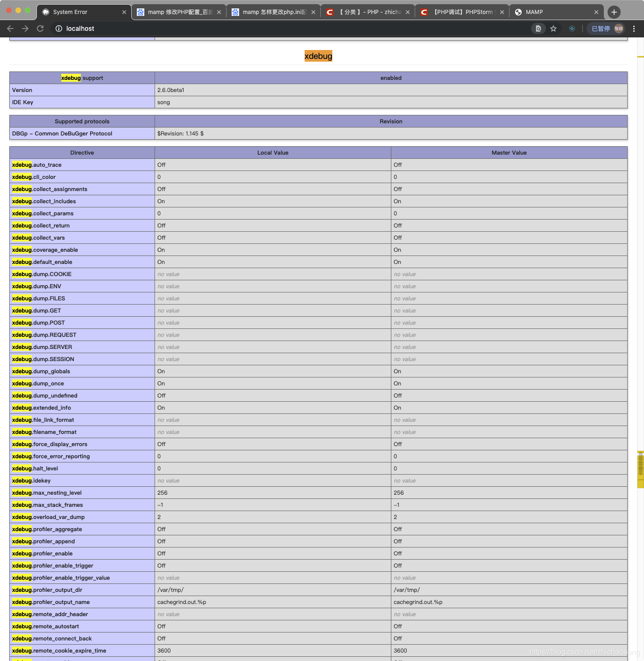The height and width of the screenshot is (661, 644).
Task: Click the xdebug.remote_addr_header directive
Action: click(50, 614)
